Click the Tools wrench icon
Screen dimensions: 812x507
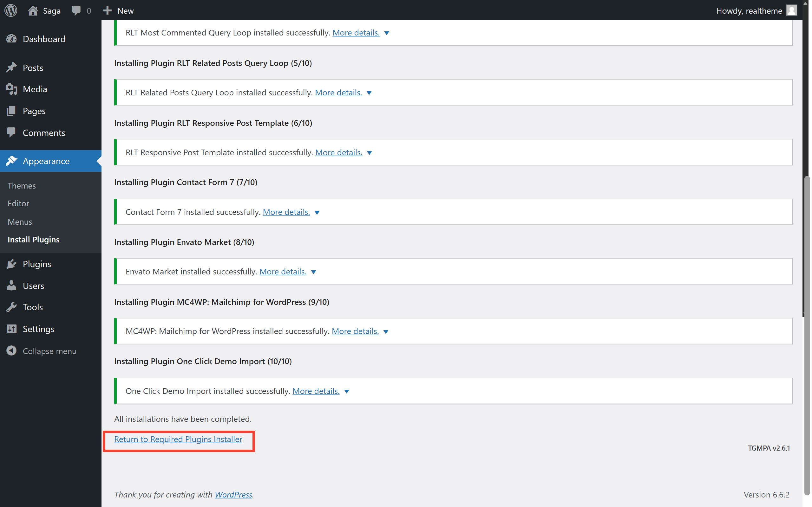[11, 307]
